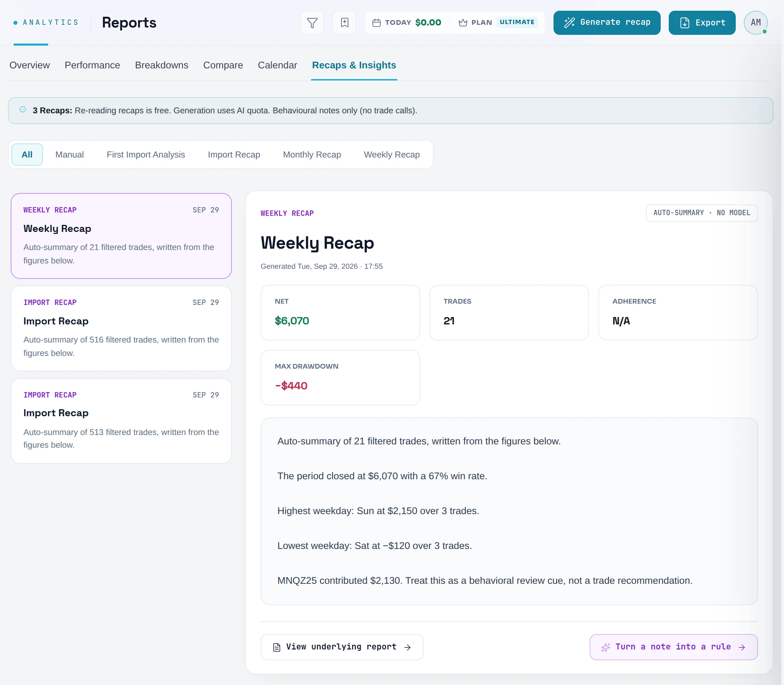
Task: Filter recaps by Monthly Recap
Action: pyautogui.click(x=312, y=154)
